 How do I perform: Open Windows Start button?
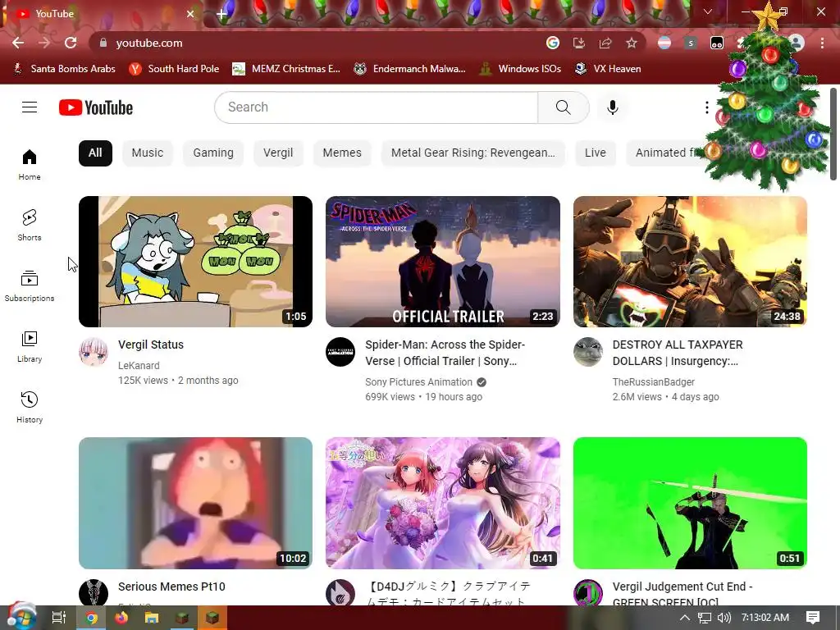coord(21,617)
